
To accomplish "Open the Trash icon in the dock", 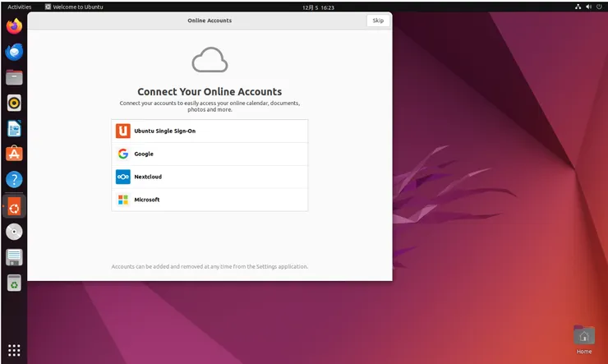I will 14,283.
